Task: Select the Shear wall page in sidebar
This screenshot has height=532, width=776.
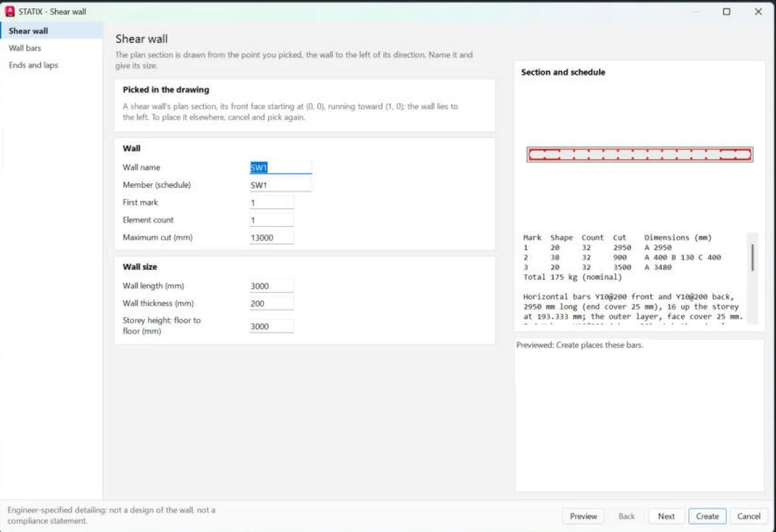Action: tap(51, 31)
